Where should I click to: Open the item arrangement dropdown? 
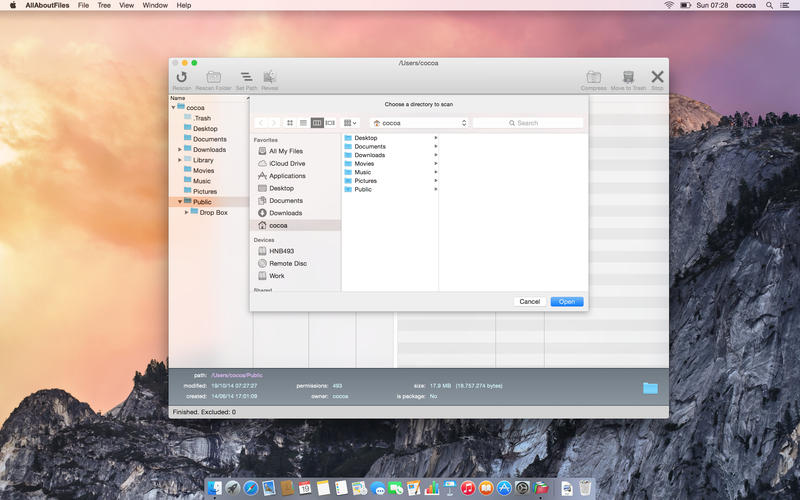[350, 123]
